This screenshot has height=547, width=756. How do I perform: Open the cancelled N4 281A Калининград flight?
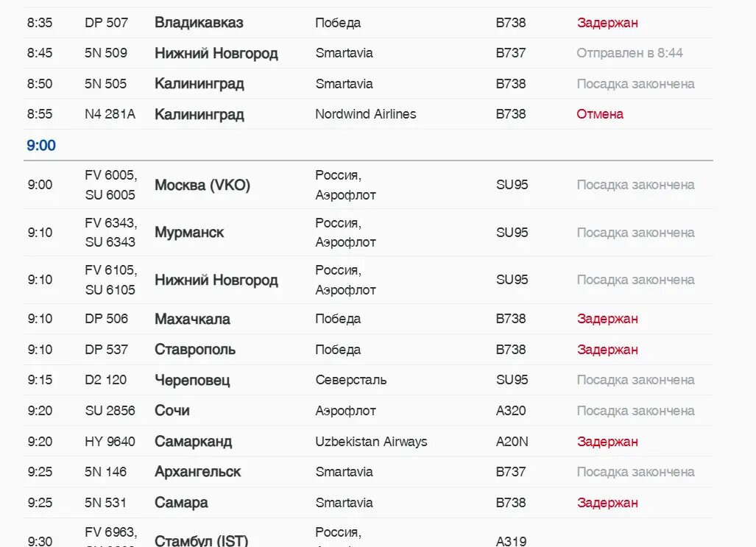coord(368,114)
